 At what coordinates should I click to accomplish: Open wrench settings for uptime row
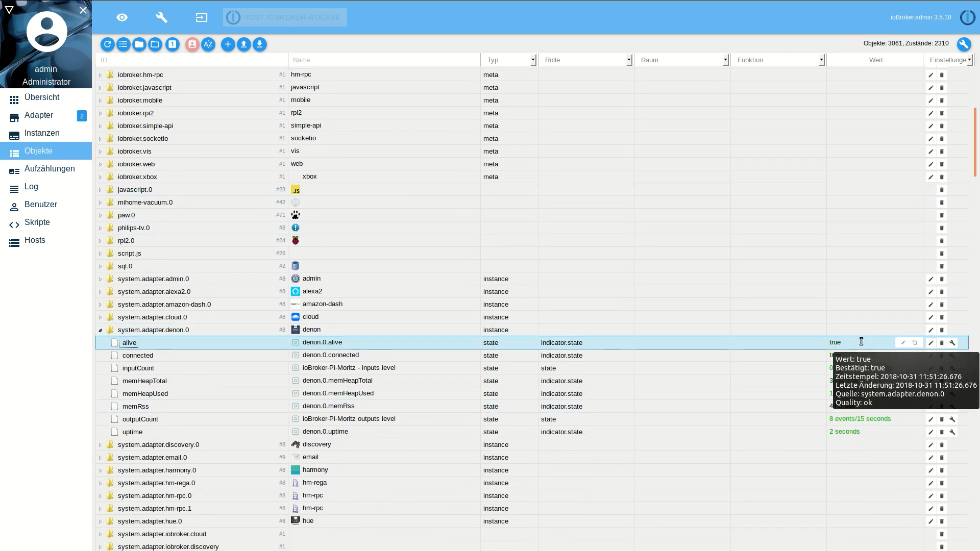(952, 432)
